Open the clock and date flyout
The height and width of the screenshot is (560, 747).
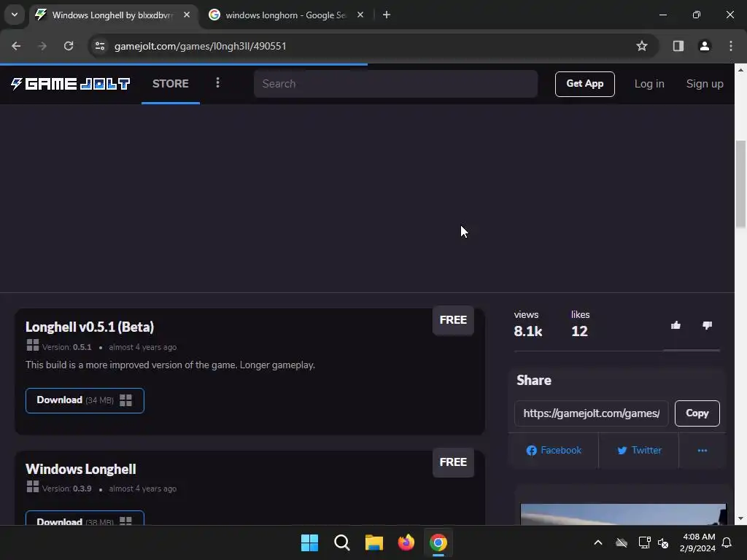pyautogui.click(x=697, y=542)
